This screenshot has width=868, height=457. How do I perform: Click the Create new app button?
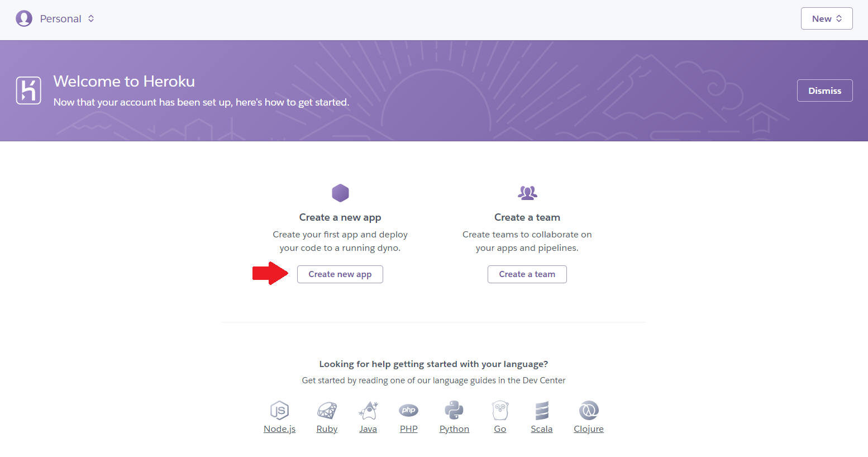[x=340, y=274]
